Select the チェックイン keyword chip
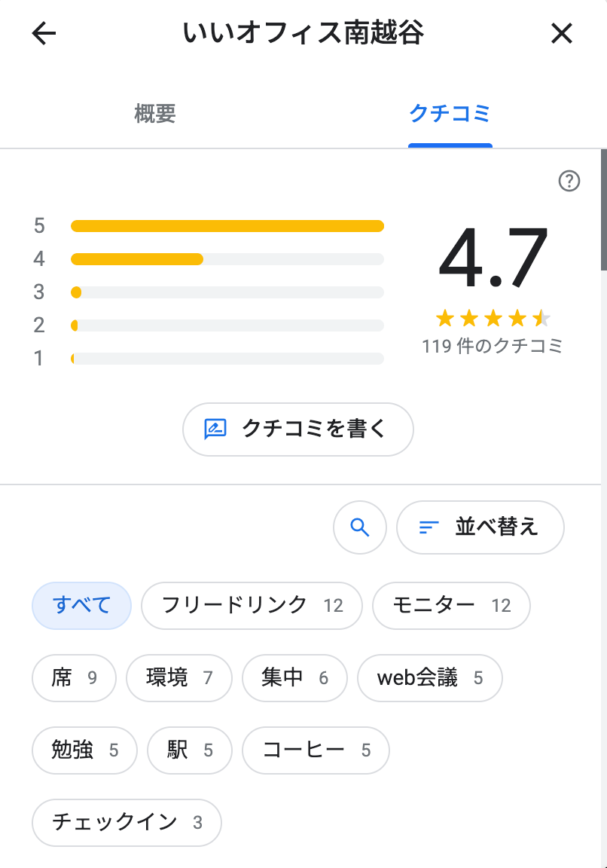The width and height of the screenshot is (607, 868). tap(127, 823)
